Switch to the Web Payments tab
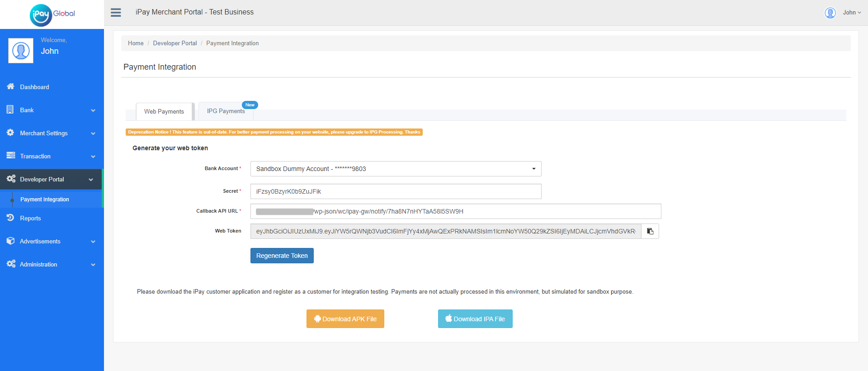 [x=164, y=111]
